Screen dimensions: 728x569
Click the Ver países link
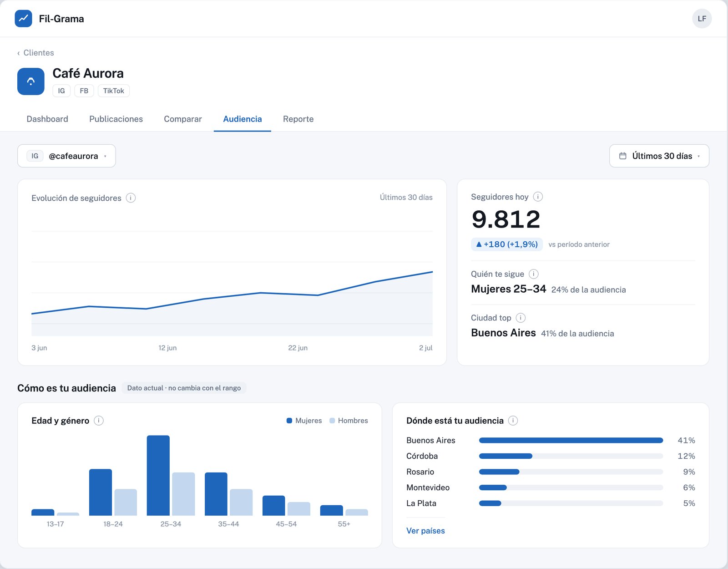(x=425, y=531)
